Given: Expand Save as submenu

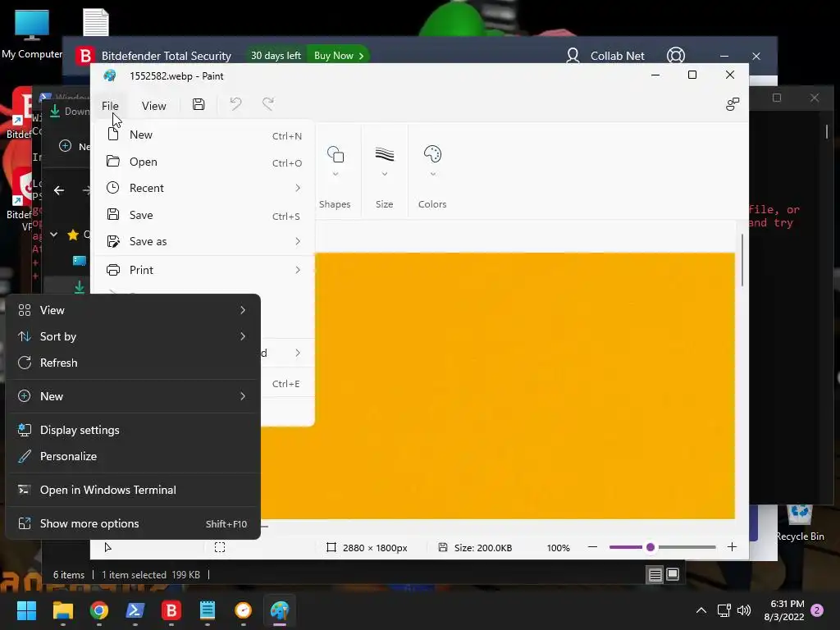Looking at the screenshot, I should tap(204, 242).
